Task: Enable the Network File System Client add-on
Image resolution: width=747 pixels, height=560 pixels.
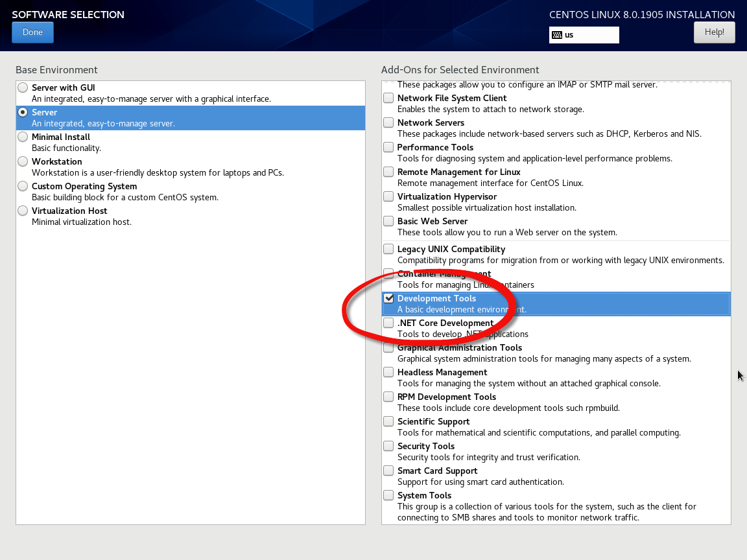Action: click(388, 98)
